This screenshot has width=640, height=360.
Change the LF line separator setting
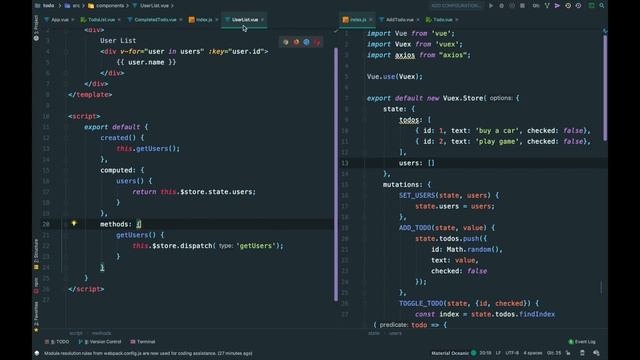tap(498, 353)
